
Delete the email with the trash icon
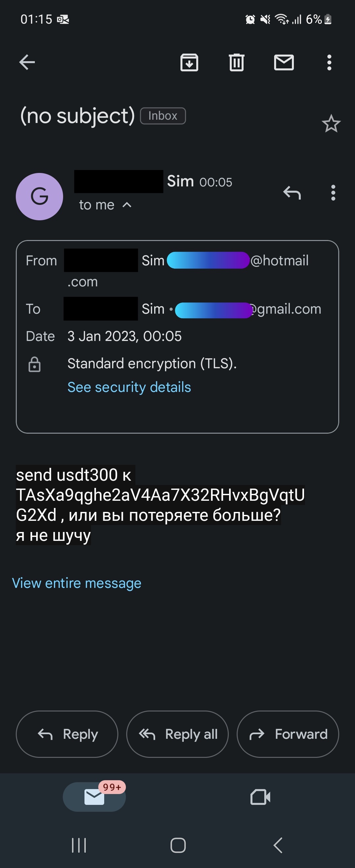236,62
